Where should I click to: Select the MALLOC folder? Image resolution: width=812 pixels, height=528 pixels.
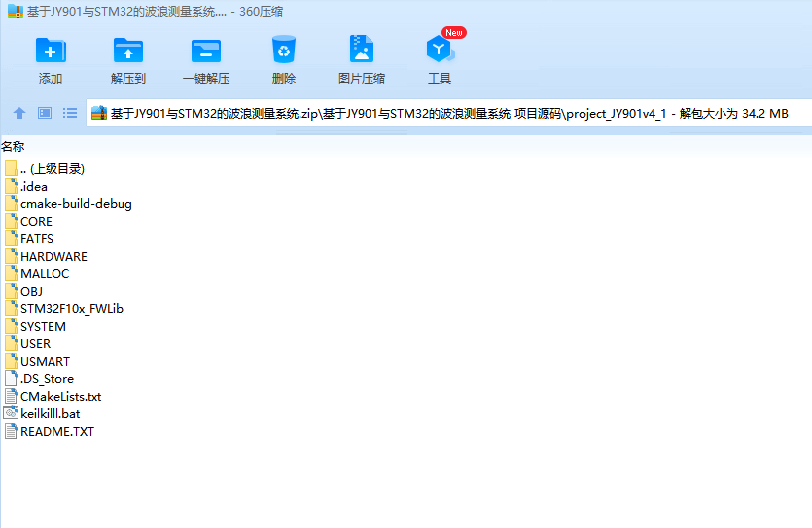point(37,274)
